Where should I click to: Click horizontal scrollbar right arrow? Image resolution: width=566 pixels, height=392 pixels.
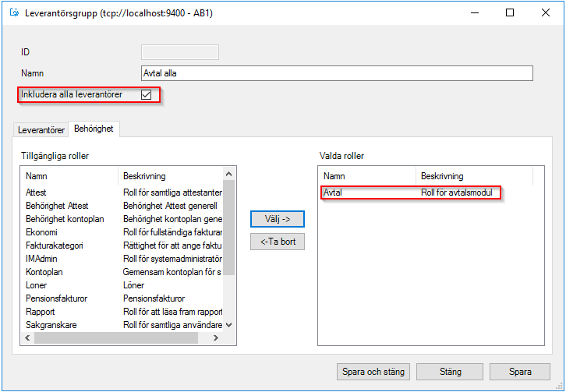(x=218, y=337)
